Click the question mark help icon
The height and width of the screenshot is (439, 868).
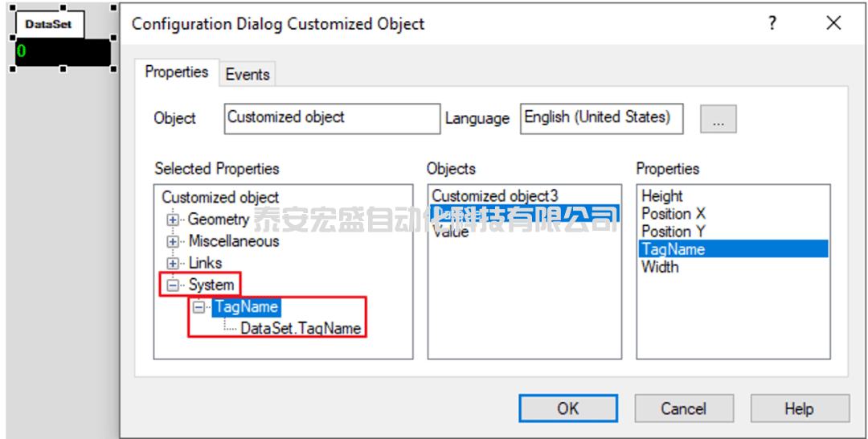(772, 24)
